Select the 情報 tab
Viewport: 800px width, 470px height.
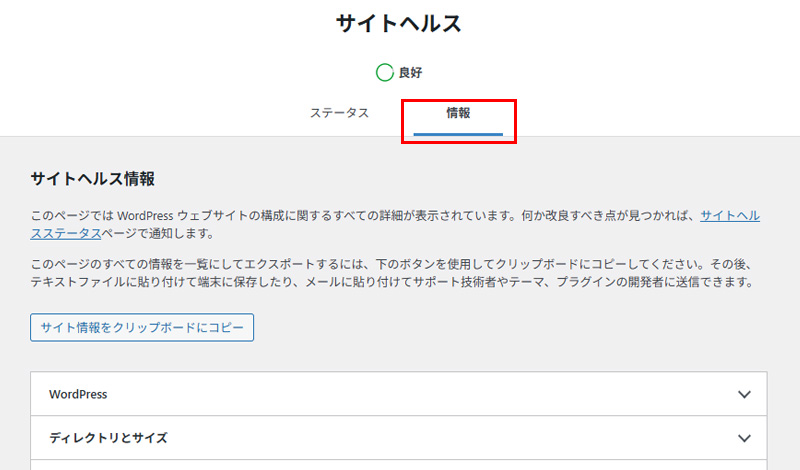(458, 113)
